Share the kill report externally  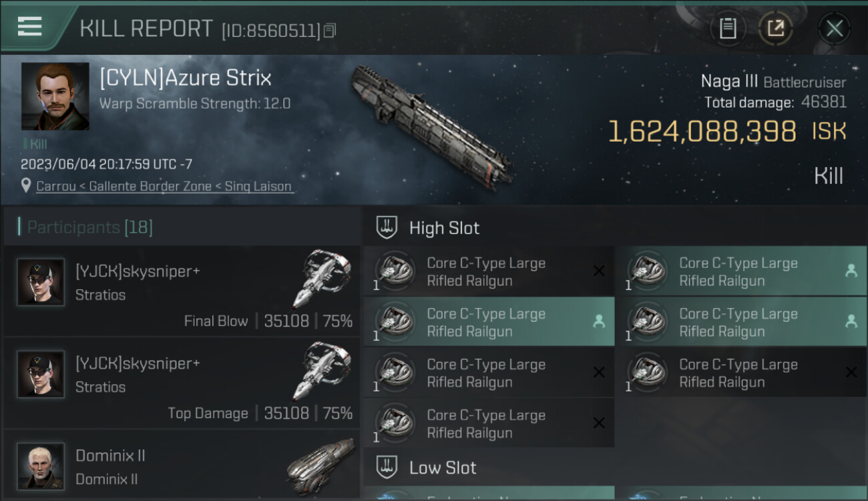click(775, 28)
